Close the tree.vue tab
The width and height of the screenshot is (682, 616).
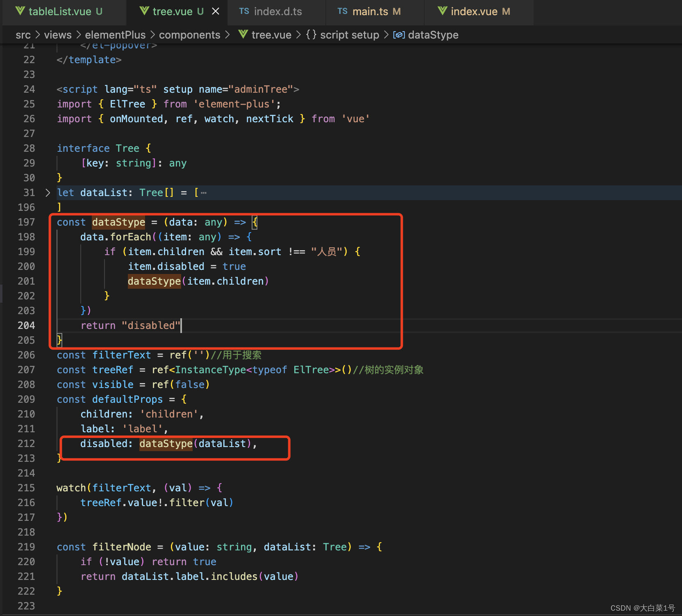pos(216,11)
